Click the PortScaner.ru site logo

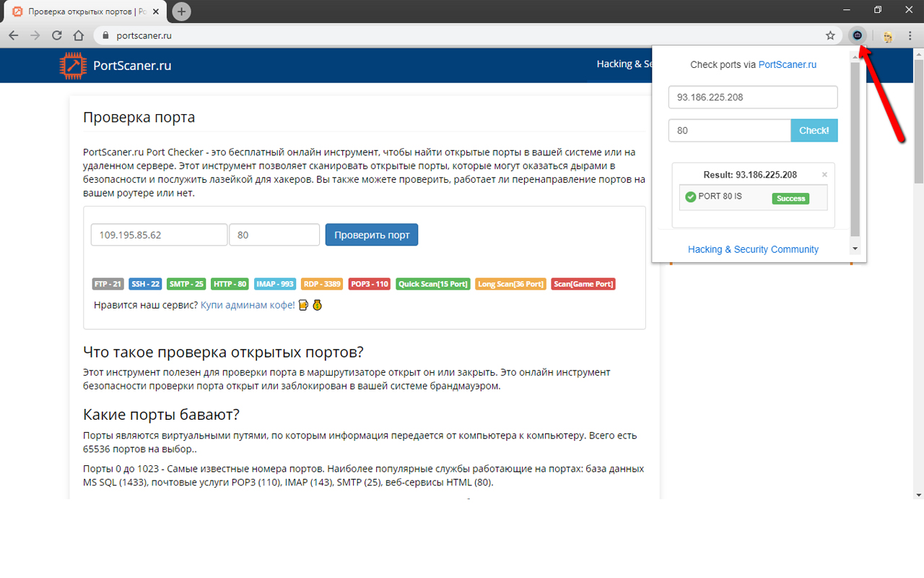coord(72,65)
